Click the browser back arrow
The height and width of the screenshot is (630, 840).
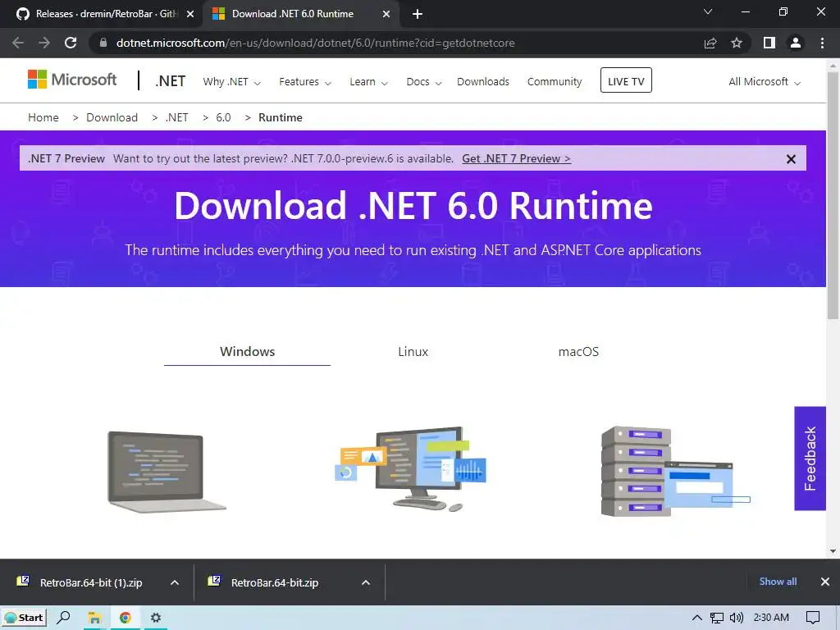click(18, 43)
